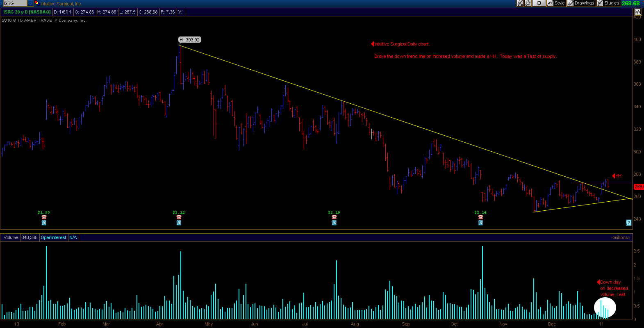Click the Apr label on time axis
Screen dimensions: 644x328
coord(160,324)
